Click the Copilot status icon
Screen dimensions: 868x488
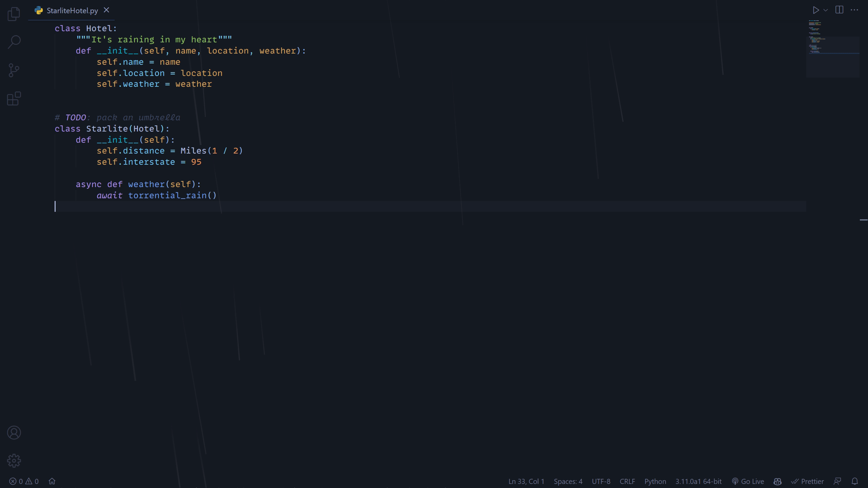coord(777,482)
